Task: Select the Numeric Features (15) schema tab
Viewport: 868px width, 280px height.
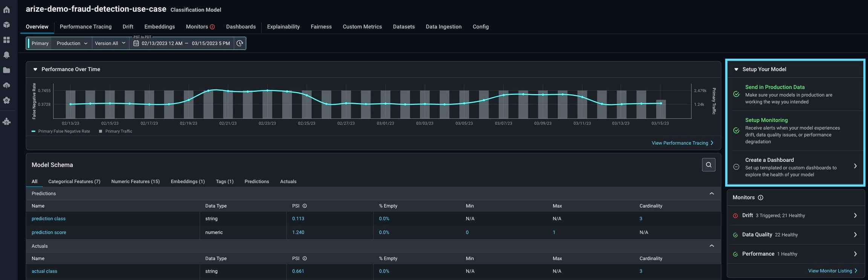Action: 135,181
